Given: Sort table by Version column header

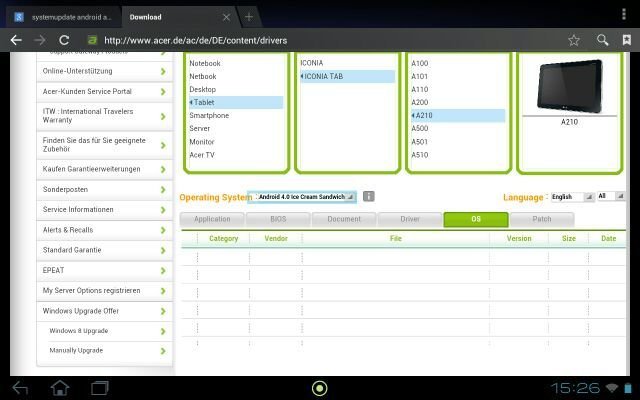Looking at the screenshot, I should (x=519, y=238).
